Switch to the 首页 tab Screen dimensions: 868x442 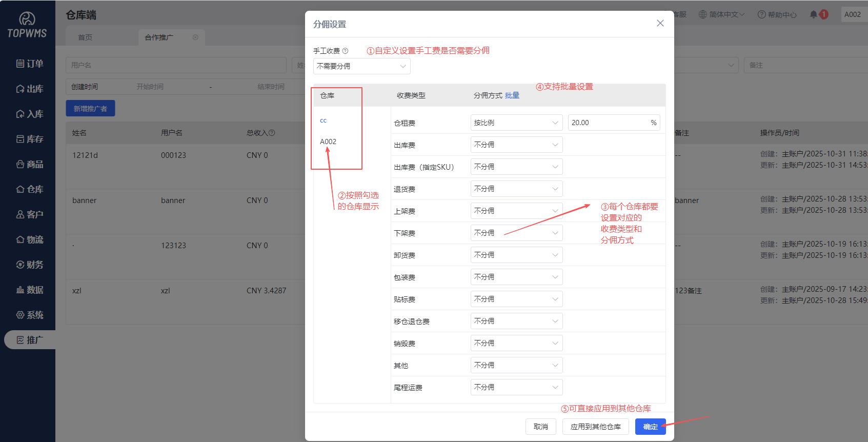tap(85, 37)
